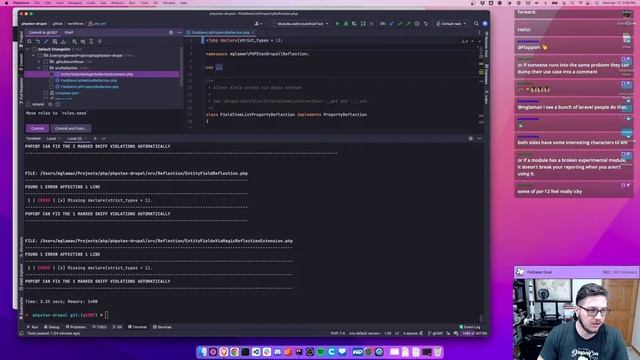Viewport: 640px width, 360px height.
Task: Collapse the Default Changelist node
Action: coord(28,49)
